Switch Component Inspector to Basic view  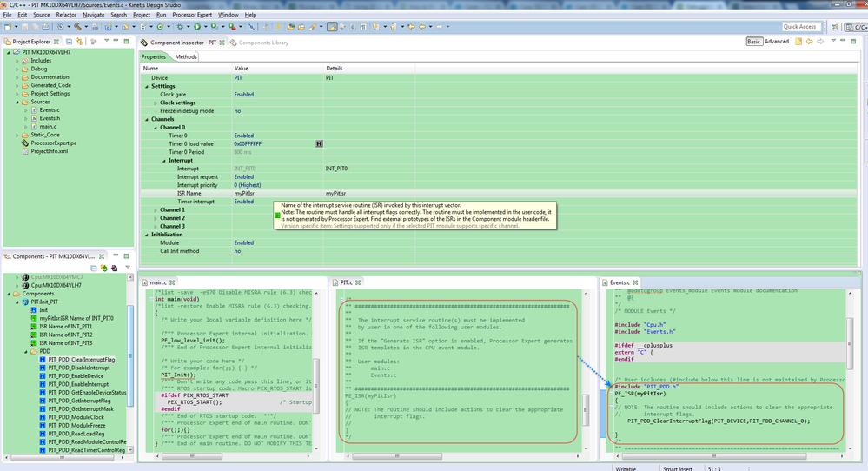[754, 42]
